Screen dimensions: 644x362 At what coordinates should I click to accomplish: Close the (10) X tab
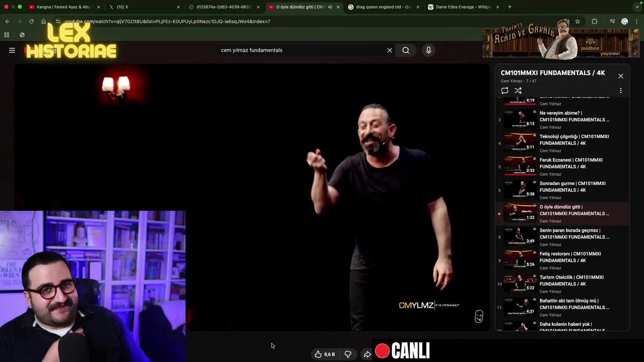click(x=178, y=7)
